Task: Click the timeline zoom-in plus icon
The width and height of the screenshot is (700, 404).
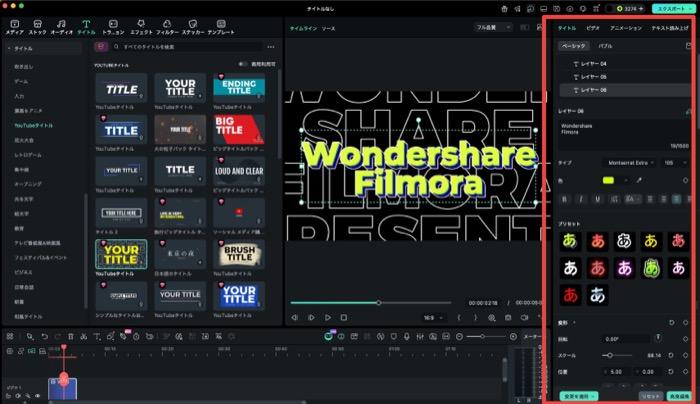Action: click(513, 337)
